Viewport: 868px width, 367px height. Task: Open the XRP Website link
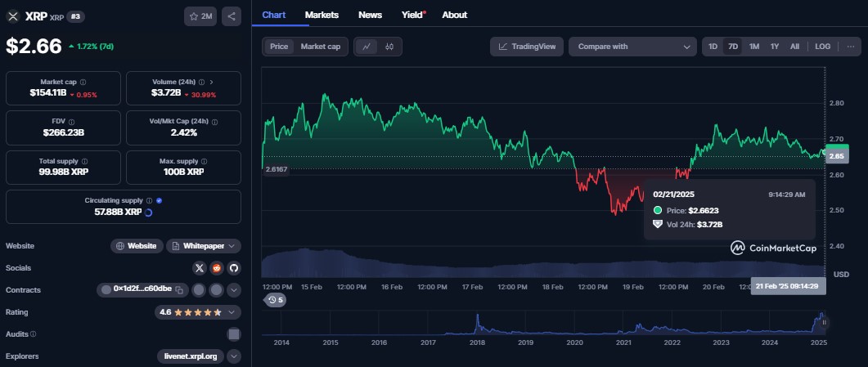pyautogui.click(x=137, y=246)
